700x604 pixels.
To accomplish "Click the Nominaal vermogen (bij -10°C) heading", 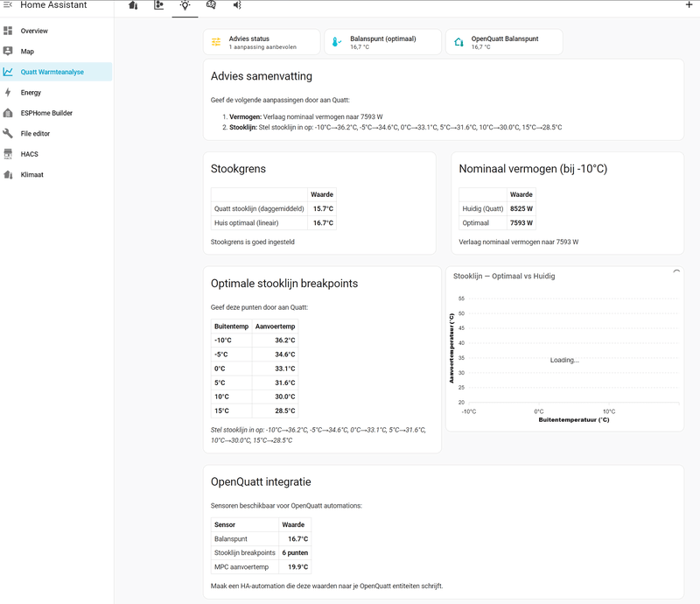I will click(x=533, y=169).
